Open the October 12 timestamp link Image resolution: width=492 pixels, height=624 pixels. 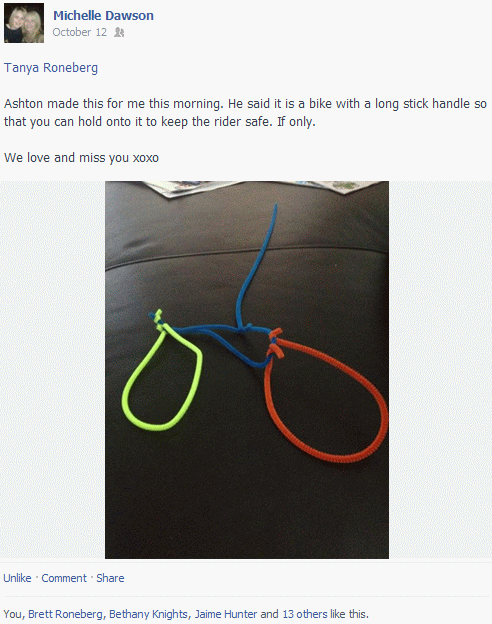click(80, 32)
